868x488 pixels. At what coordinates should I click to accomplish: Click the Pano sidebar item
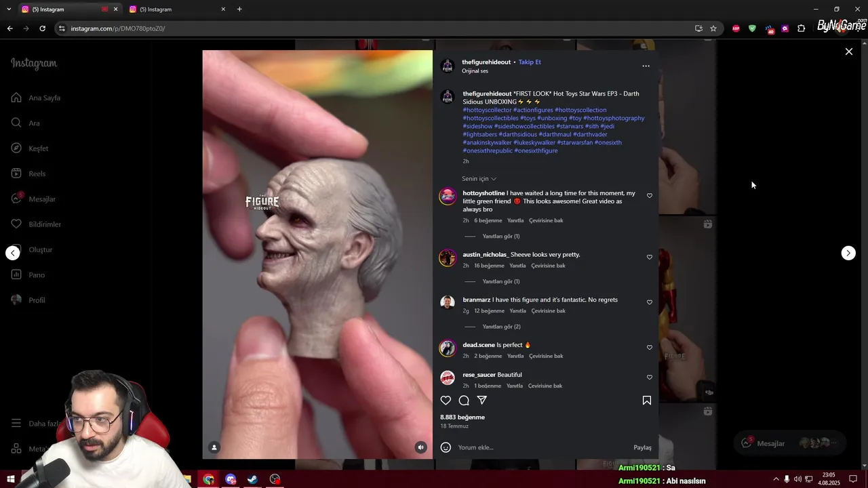(x=28, y=274)
